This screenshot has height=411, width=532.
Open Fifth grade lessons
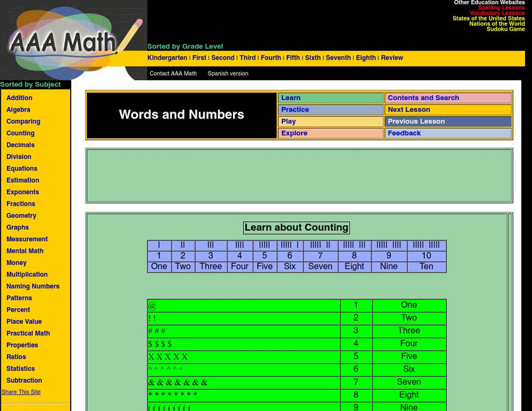click(293, 58)
